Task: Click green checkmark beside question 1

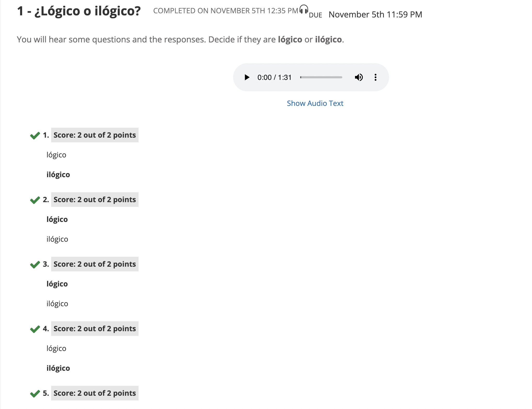Action: (35, 135)
